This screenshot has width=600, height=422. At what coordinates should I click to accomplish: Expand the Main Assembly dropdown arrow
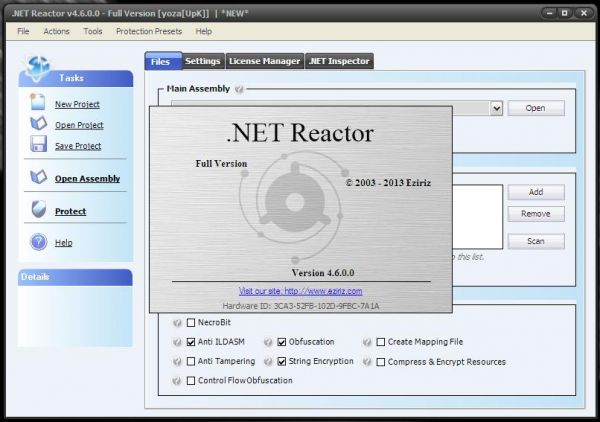click(496, 108)
